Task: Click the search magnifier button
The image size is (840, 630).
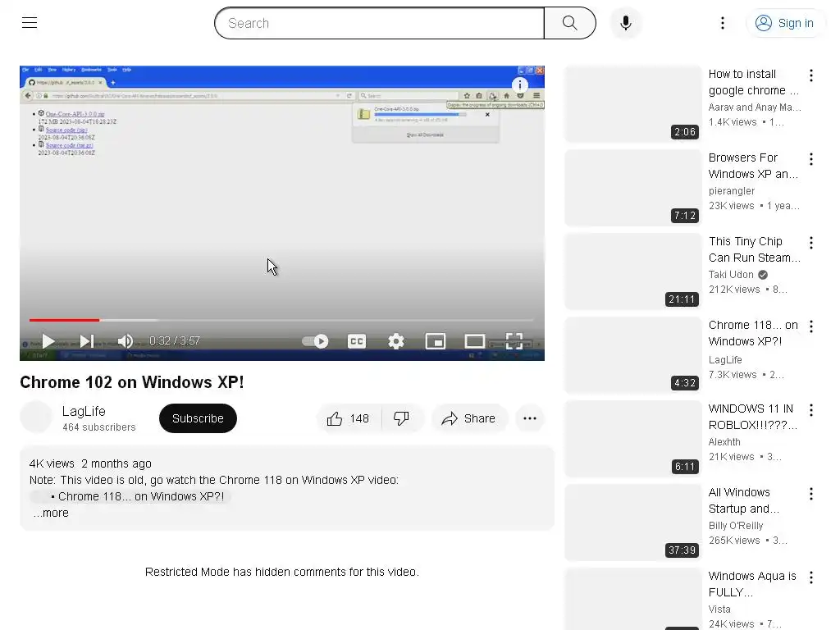Action: point(570,23)
